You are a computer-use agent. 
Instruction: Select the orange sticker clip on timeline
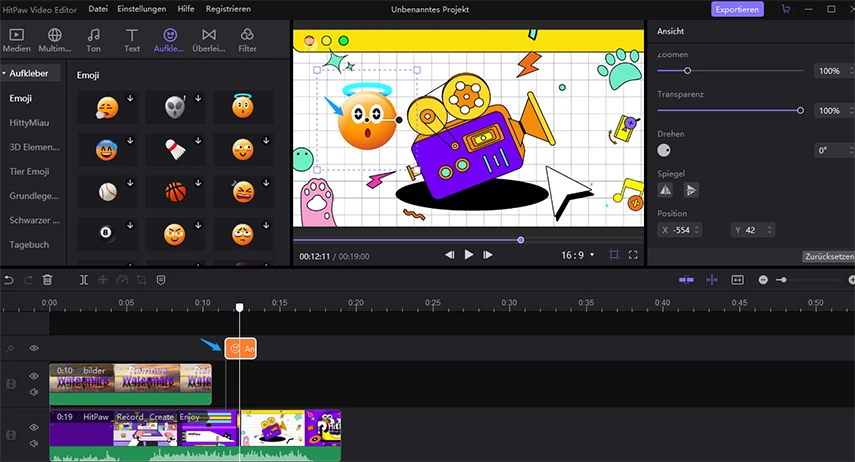coord(240,348)
